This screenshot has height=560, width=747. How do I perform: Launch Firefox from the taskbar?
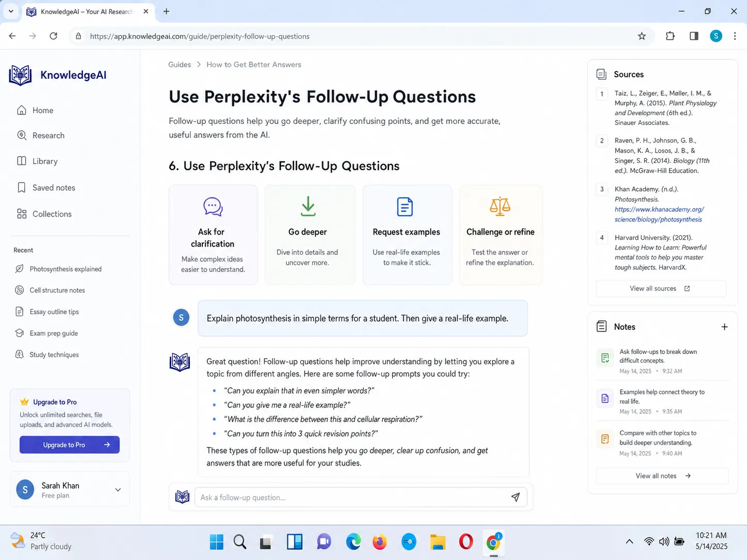380,542
